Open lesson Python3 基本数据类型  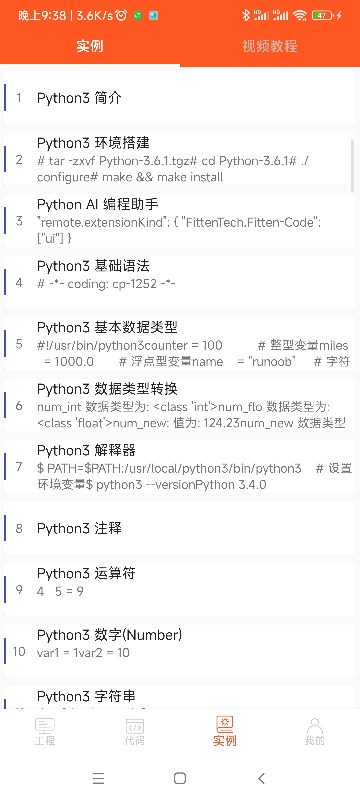click(179, 344)
